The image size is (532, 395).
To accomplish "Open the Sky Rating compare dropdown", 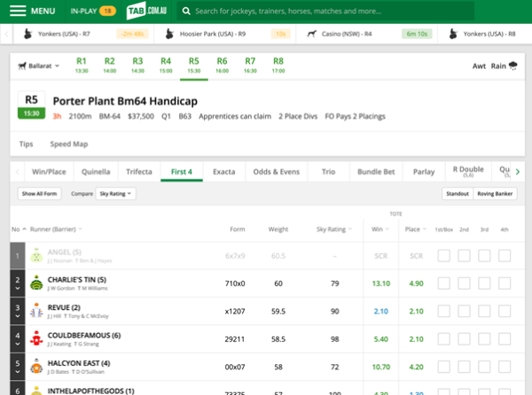I will coord(115,194).
